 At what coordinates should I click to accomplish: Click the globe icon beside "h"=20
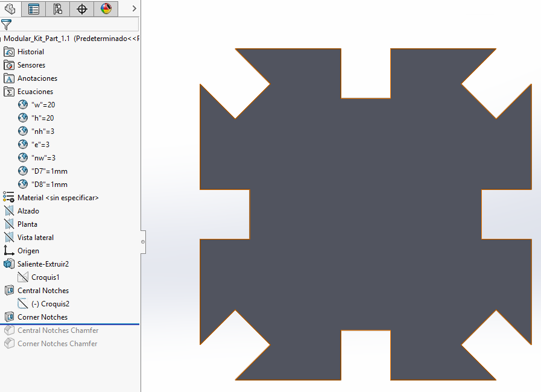(23, 118)
